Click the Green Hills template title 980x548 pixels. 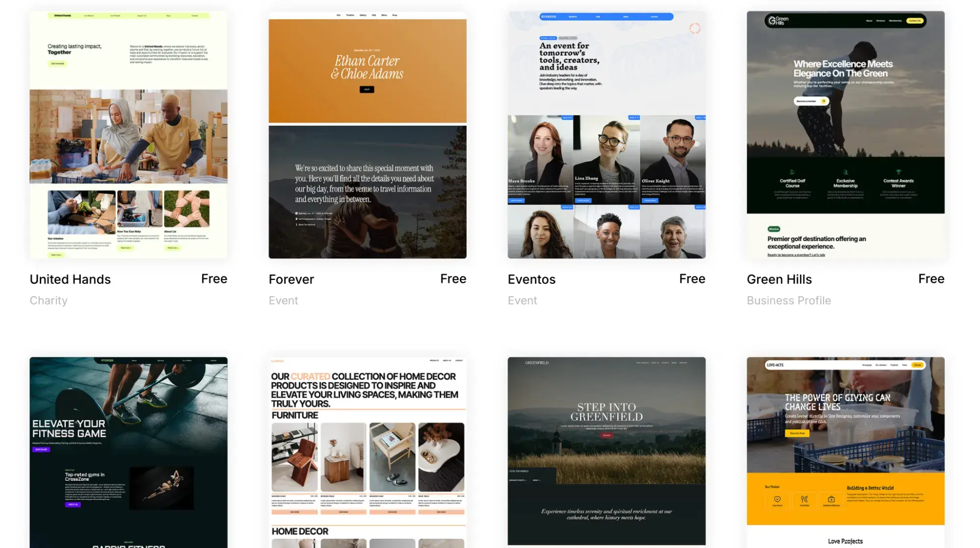pos(779,279)
